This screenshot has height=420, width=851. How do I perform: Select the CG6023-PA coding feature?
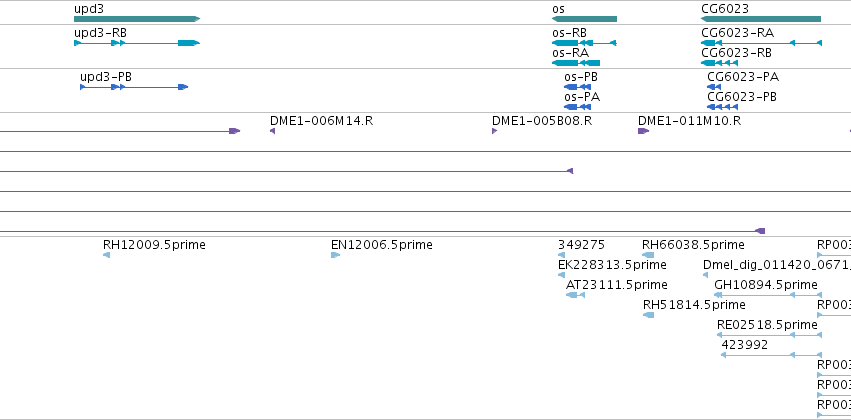714,87
